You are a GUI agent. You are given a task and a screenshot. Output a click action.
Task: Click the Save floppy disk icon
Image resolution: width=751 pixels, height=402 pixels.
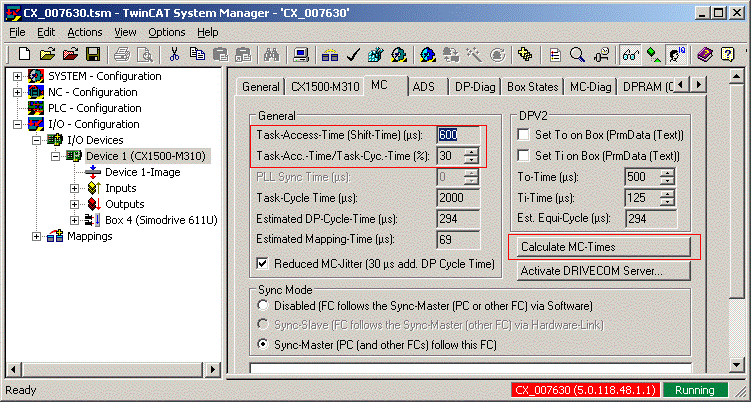[92, 54]
